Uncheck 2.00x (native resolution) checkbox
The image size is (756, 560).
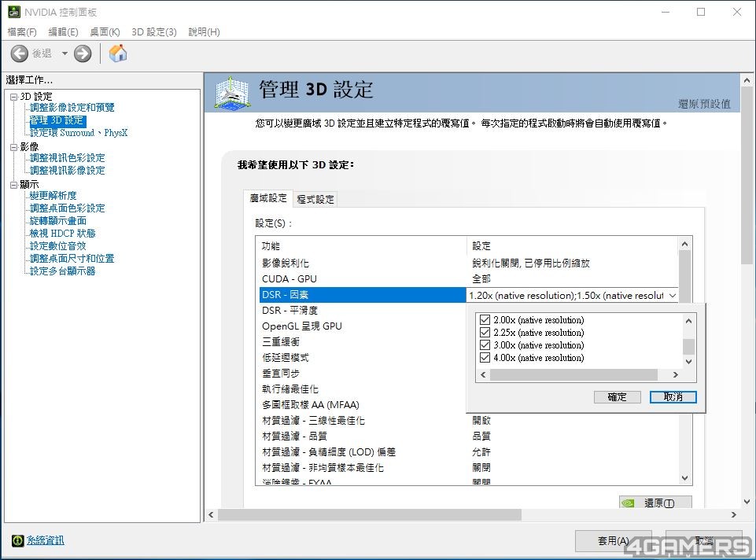(485, 320)
